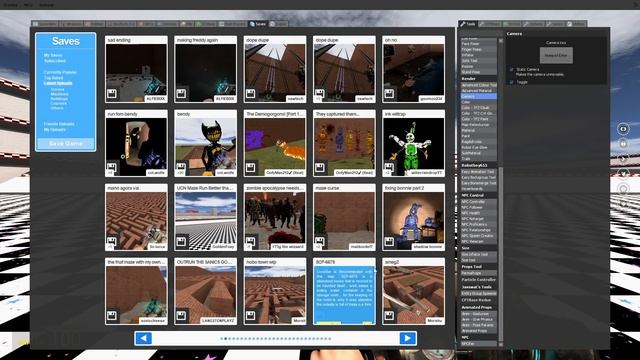Image resolution: width=640 pixels, height=360 pixels.
Task: Open 'Friends Uploads' in the Saves sidebar
Action: coord(59,124)
